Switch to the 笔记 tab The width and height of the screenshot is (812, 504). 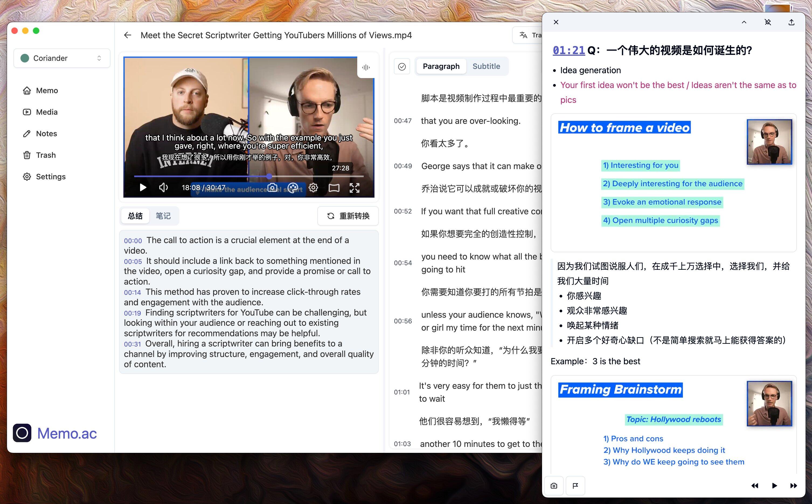point(163,216)
